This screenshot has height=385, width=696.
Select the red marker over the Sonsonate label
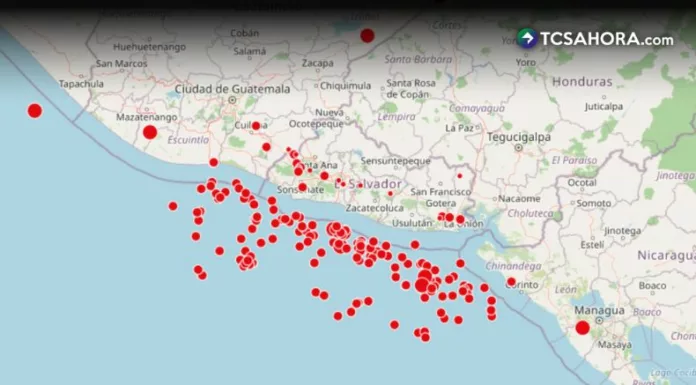click(302, 187)
